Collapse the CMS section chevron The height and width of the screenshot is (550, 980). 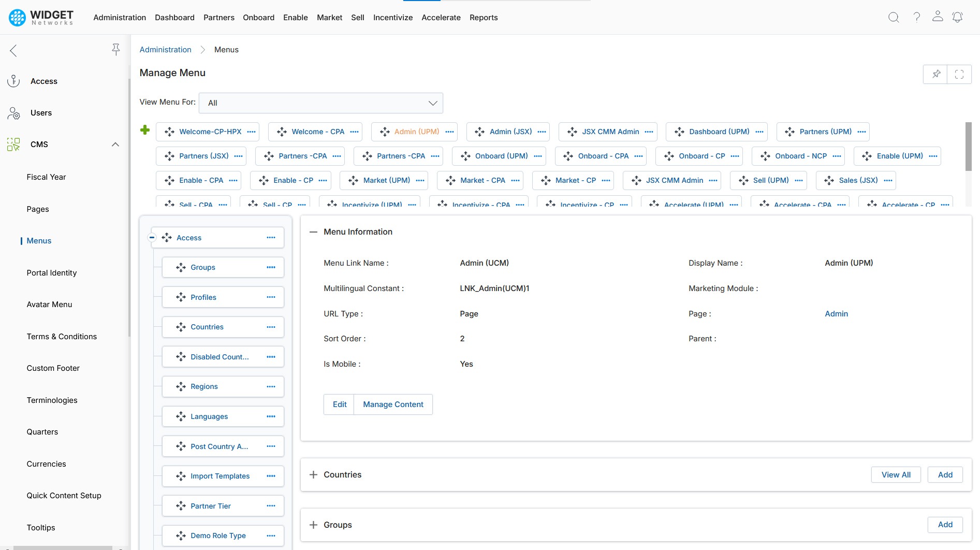coord(115,144)
